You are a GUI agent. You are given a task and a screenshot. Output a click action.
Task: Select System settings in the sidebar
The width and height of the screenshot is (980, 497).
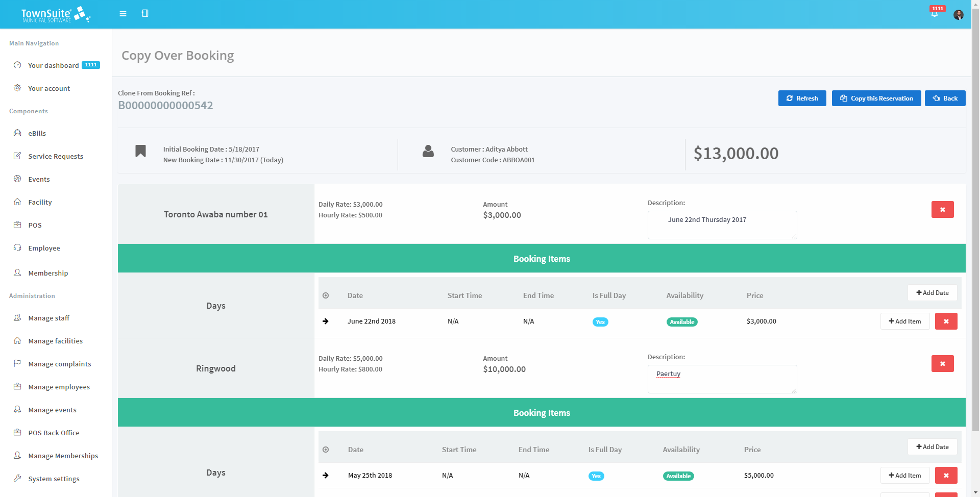[54, 478]
